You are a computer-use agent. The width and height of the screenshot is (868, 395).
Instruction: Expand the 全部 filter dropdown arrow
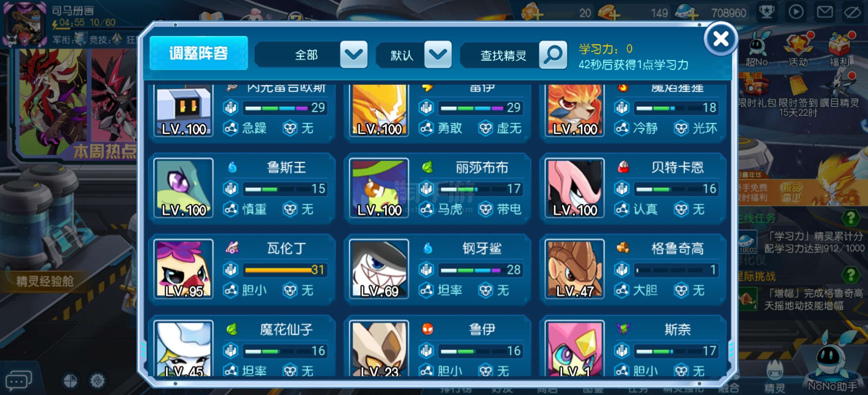(x=353, y=54)
